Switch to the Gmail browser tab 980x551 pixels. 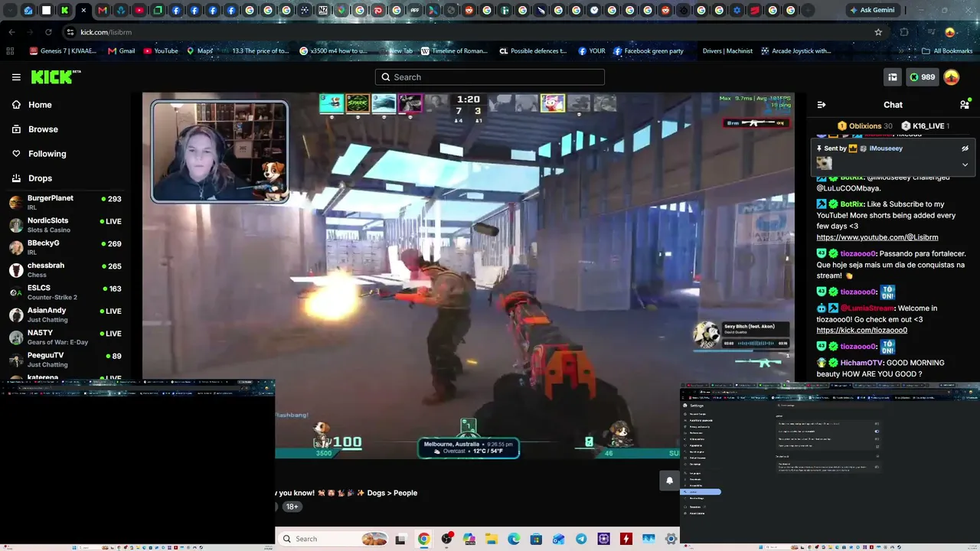(102, 11)
